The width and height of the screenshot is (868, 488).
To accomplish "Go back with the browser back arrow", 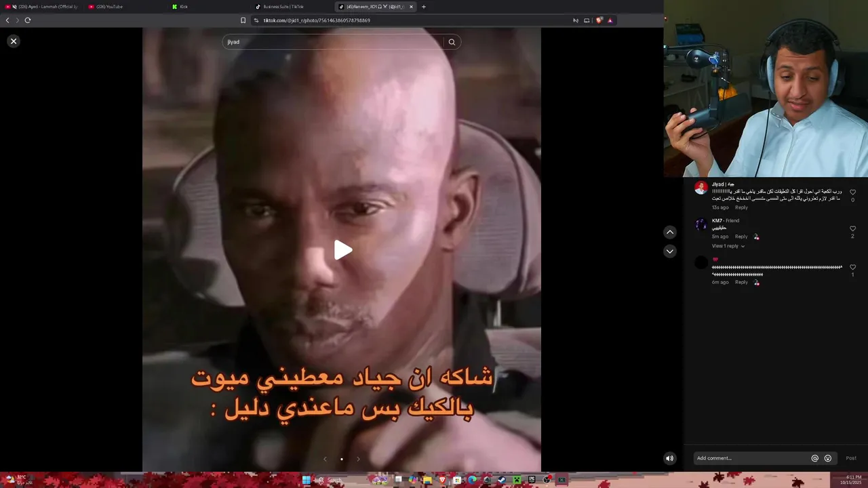I will 7,20.
